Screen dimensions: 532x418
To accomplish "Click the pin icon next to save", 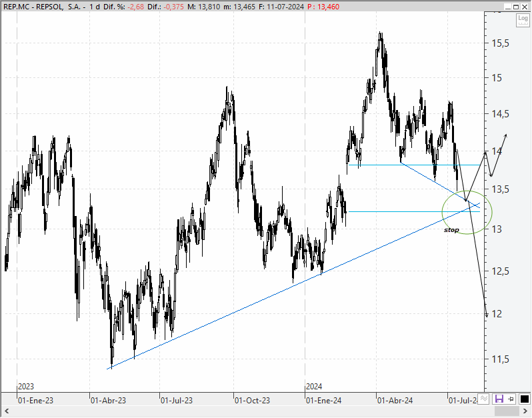I will pos(511,399).
